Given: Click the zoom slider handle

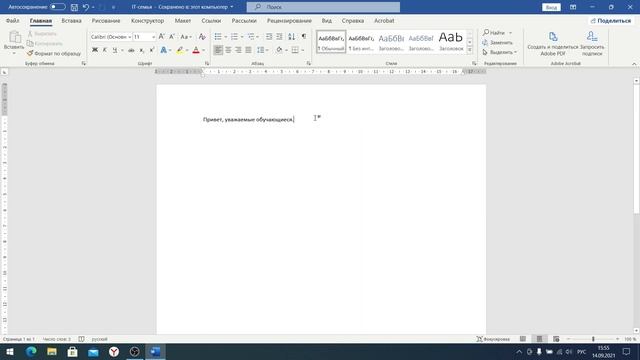Looking at the screenshot, I should click(593, 339).
